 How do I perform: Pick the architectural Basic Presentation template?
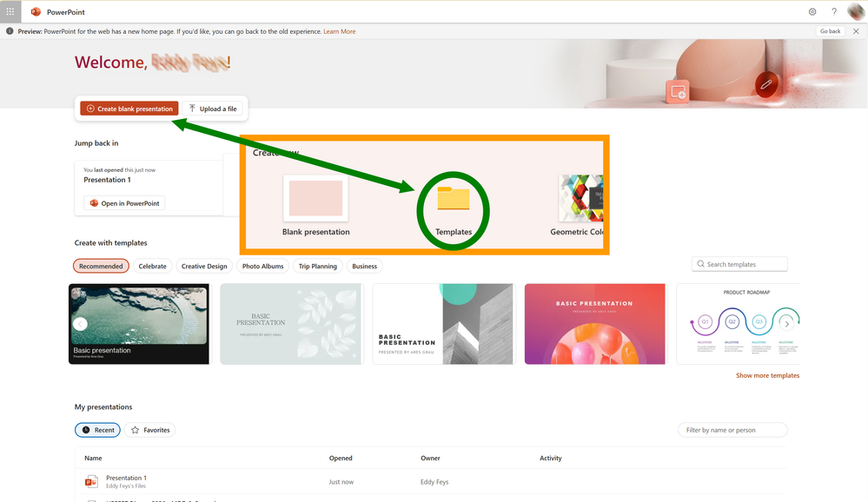point(444,324)
